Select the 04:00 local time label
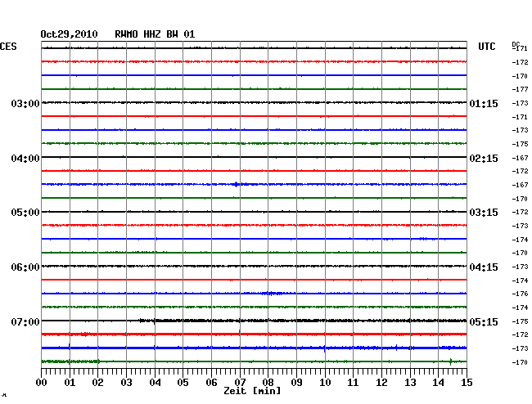This screenshot has width=532, height=404. click(x=25, y=159)
